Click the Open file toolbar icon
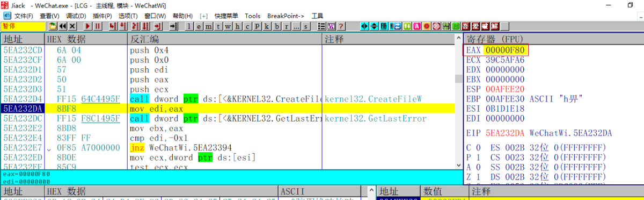 click(53, 26)
